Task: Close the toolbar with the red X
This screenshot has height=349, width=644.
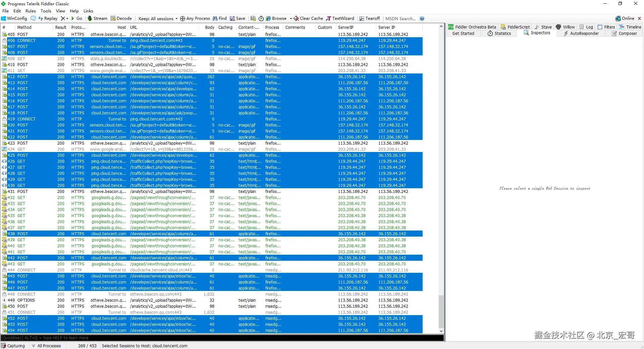Action: pyautogui.click(x=639, y=18)
